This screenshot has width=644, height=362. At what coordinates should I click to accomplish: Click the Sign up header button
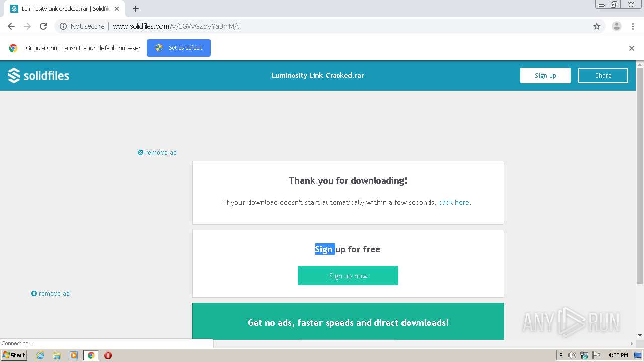pyautogui.click(x=545, y=75)
